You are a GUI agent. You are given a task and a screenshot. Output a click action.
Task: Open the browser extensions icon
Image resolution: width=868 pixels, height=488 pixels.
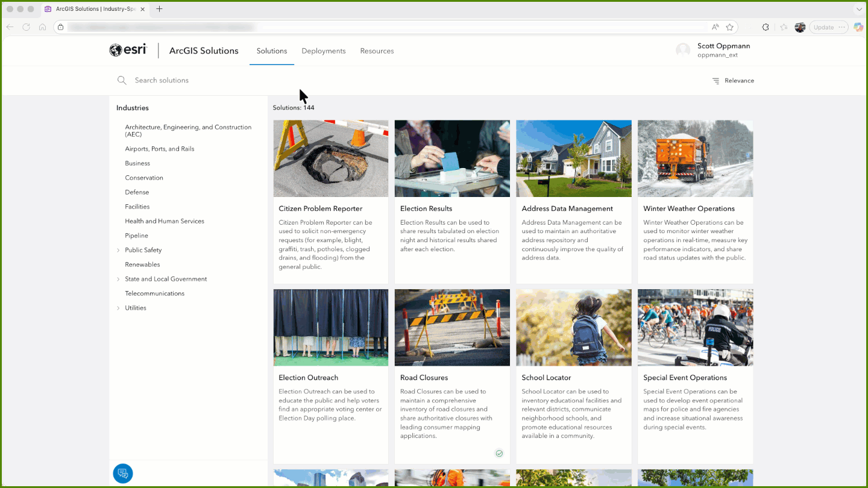766,27
